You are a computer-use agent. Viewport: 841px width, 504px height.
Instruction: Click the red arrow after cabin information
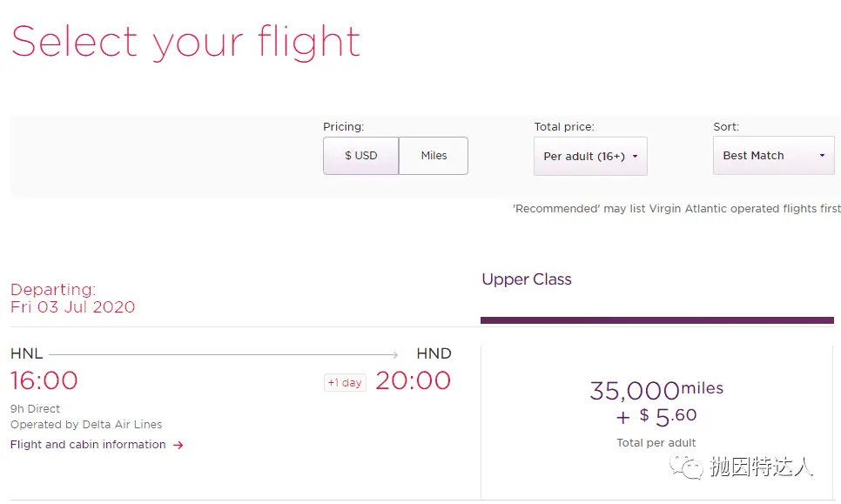tap(178, 445)
